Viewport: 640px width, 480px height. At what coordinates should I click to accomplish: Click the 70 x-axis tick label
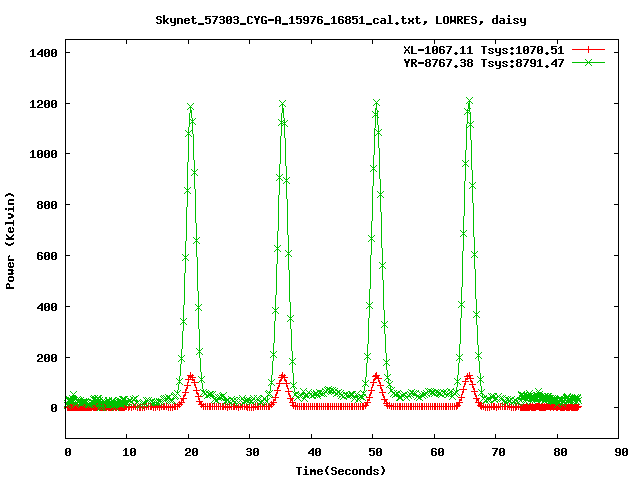pos(498,452)
